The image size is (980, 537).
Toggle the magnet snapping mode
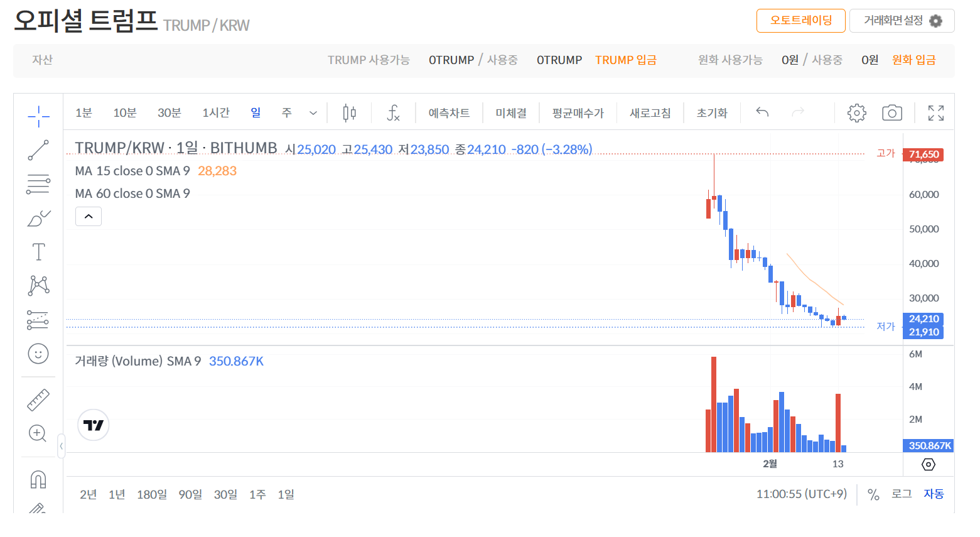(x=38, y=480)
